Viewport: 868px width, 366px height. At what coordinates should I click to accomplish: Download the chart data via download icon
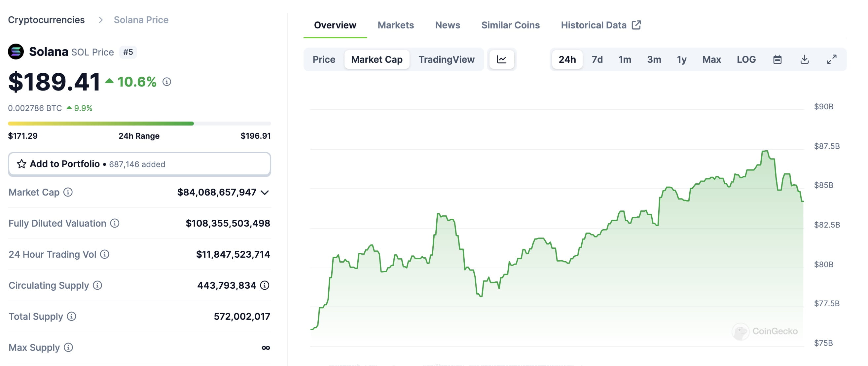click(x=805, y=59)
